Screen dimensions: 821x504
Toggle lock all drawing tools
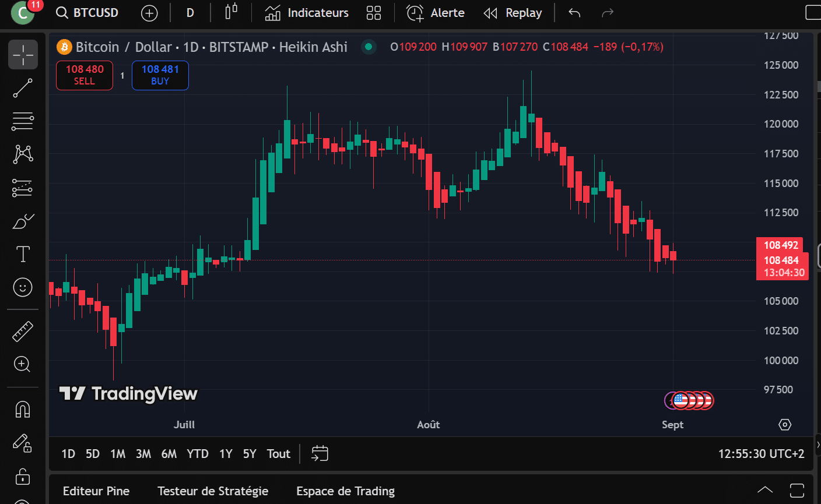[x=23, y=477]
